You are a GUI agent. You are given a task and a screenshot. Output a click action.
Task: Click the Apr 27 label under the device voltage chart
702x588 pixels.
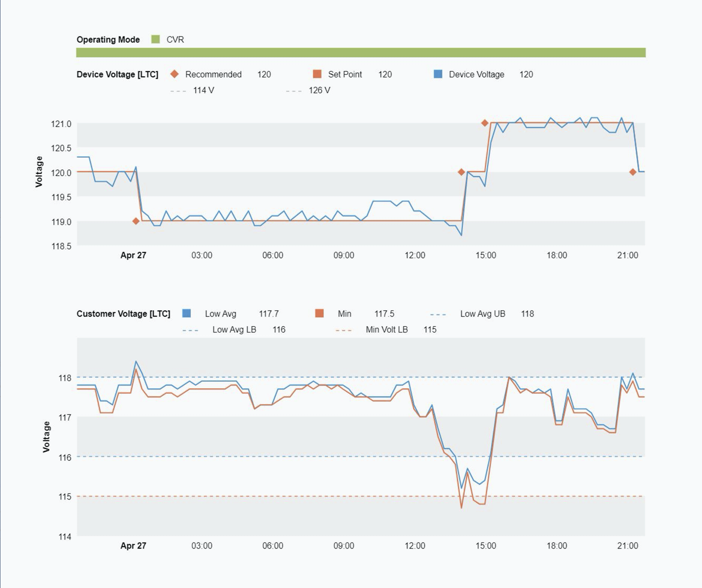click(133, 255)
